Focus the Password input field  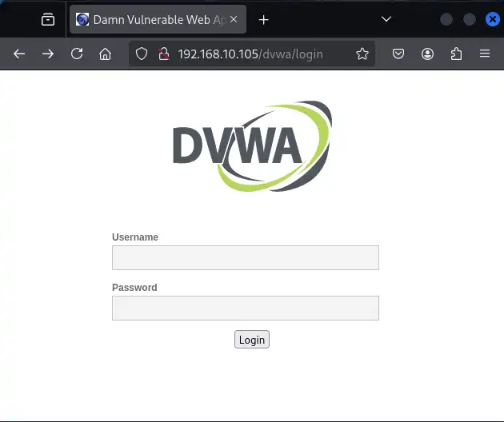[x=246, y=308]
